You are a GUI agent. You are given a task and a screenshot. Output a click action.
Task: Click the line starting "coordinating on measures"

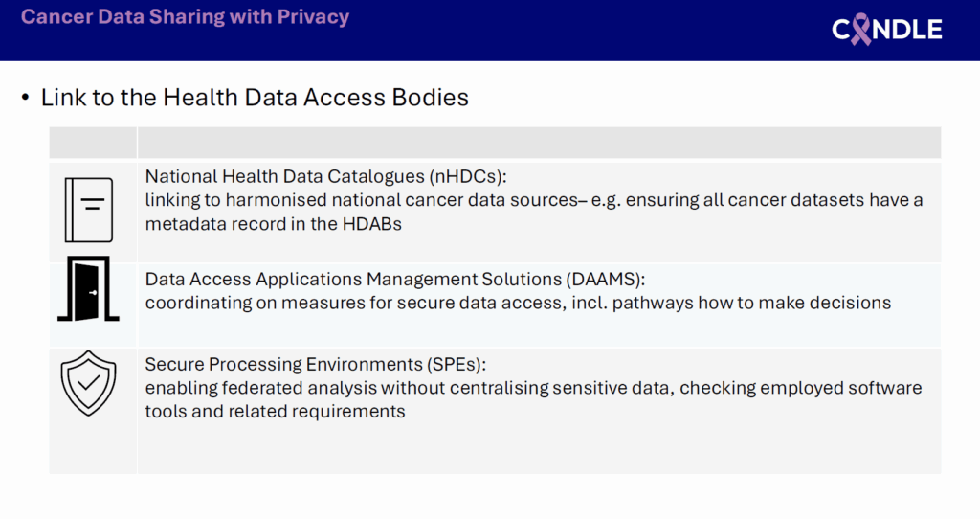click(x=518, y=303)
